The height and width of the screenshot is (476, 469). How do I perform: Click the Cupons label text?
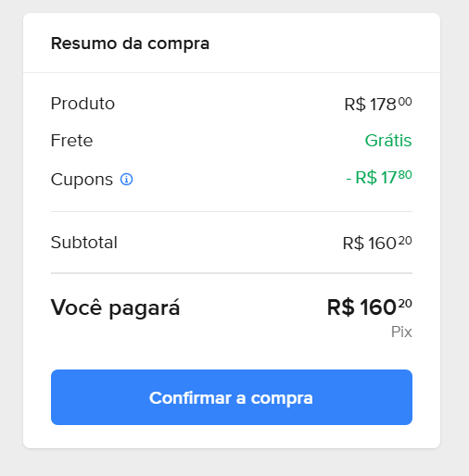click(x=82, y=180)
